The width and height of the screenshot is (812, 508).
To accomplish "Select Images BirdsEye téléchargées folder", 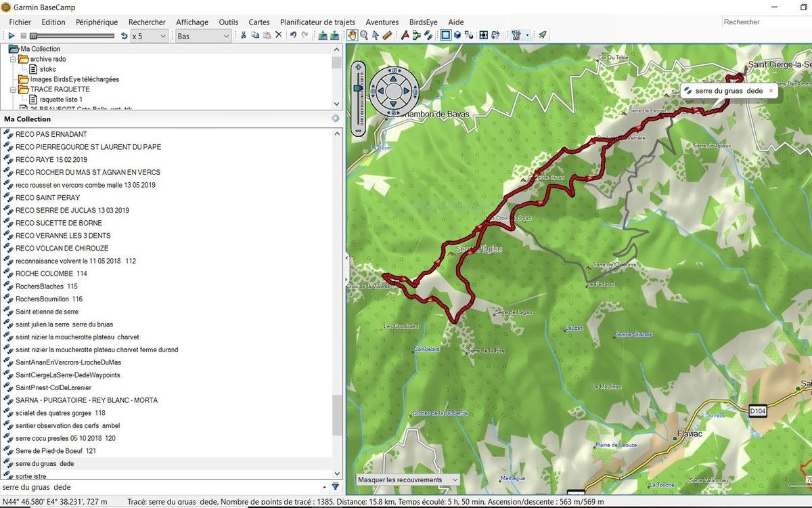I will coord(74,79).
